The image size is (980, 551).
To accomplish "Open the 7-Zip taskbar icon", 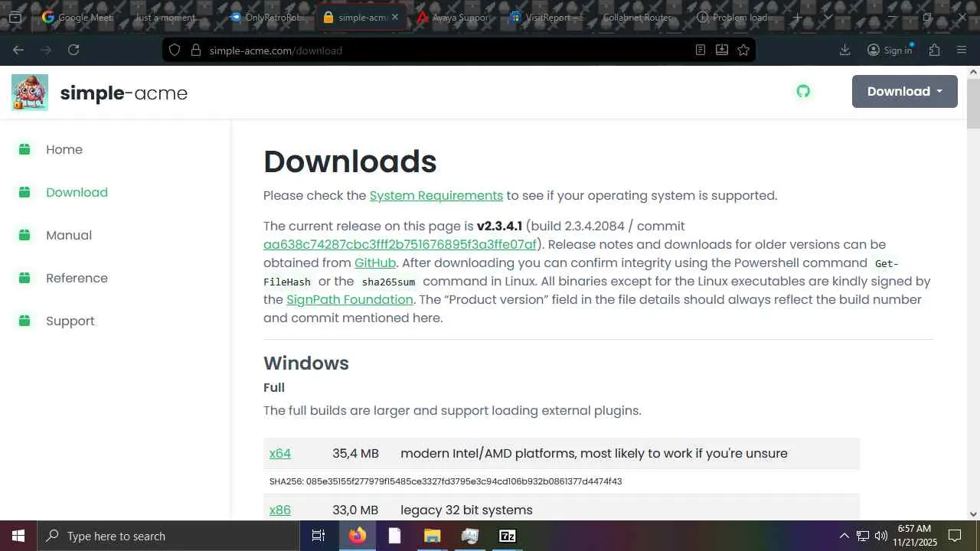I will point(508,536).
